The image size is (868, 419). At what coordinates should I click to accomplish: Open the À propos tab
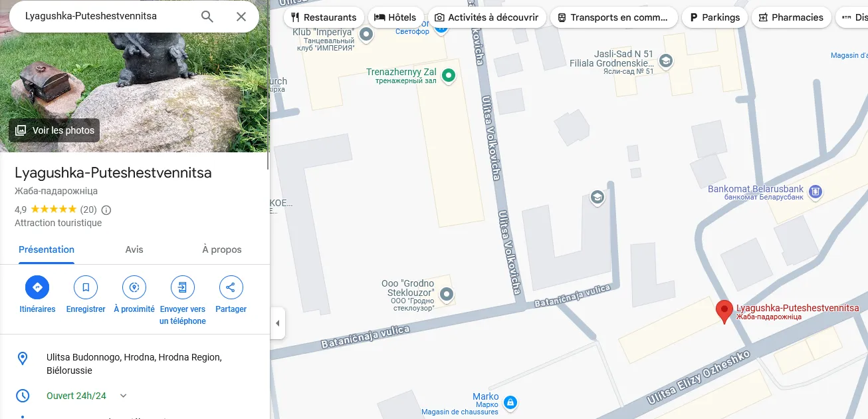[222, 249]
